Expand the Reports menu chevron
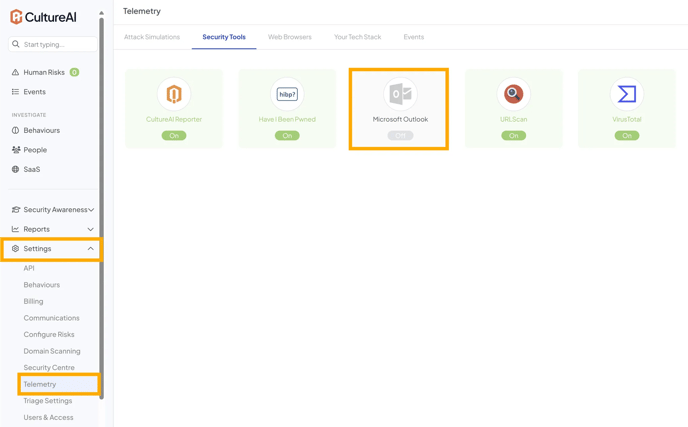This screenshot has width=688, height=427. point(90,229)
